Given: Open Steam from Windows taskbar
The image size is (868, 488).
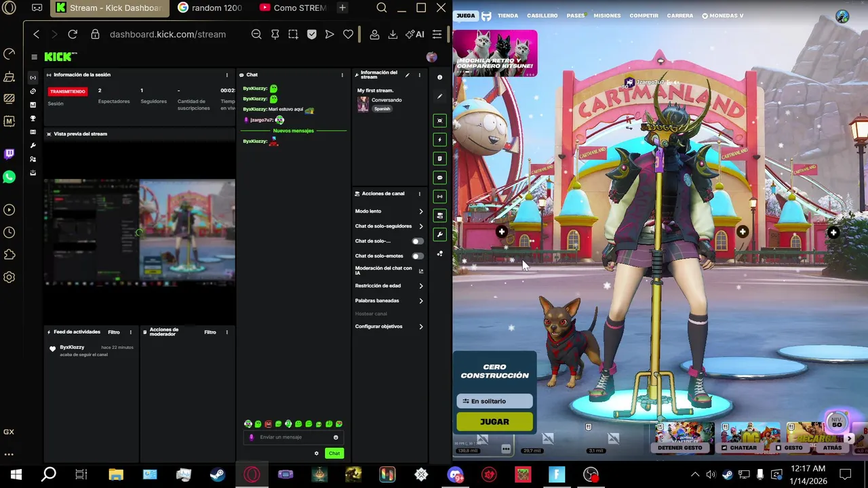Looking at the screenshot, I should coord(218,474).
